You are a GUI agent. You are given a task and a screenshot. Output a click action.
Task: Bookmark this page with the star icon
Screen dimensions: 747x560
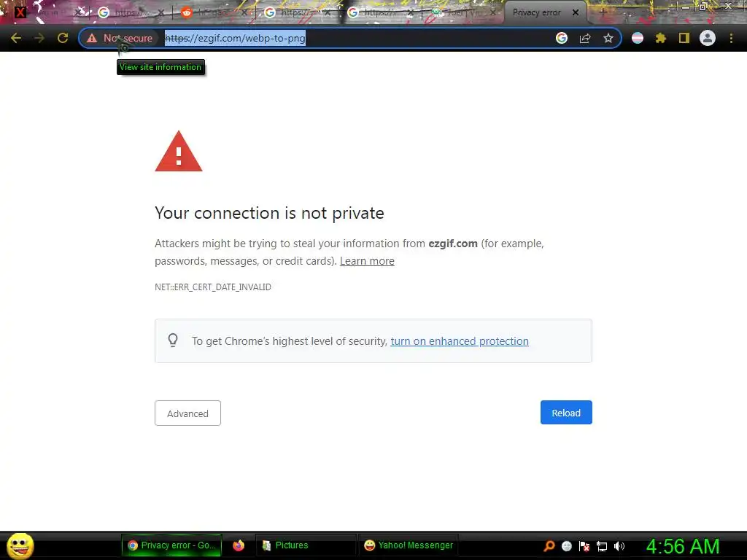point(608,38)
